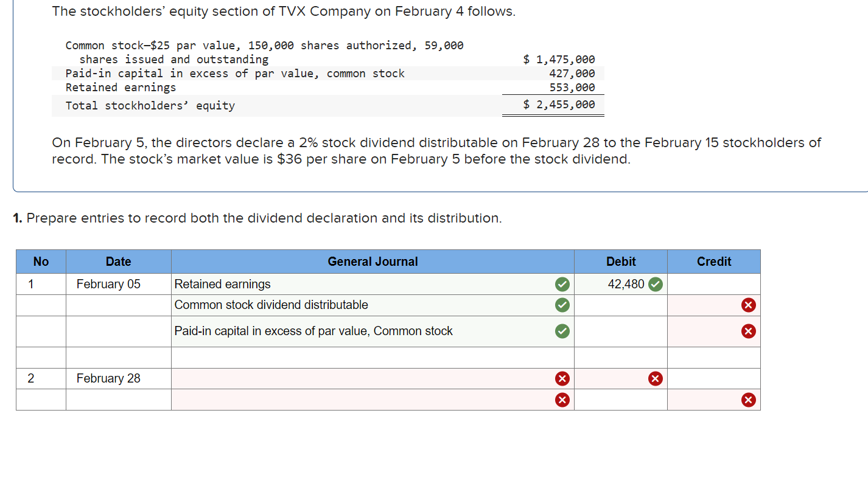The image size is (868, 489).
Task: Click the red X beside Paid-in capital credit
Action: click(x=749, y=331)
